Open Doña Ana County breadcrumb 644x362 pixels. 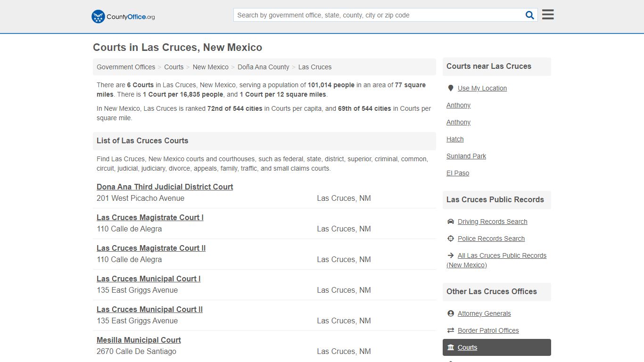[264, 67]
